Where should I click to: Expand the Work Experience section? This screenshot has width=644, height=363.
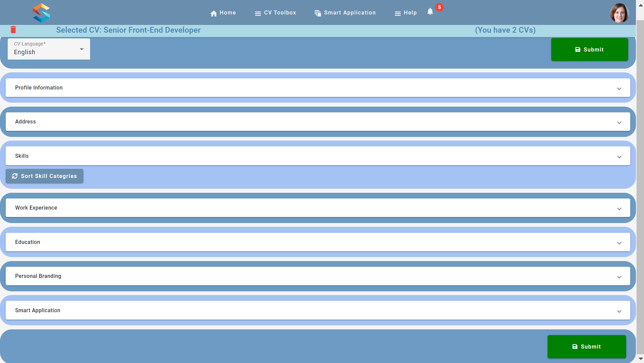[x=318, y=208]
